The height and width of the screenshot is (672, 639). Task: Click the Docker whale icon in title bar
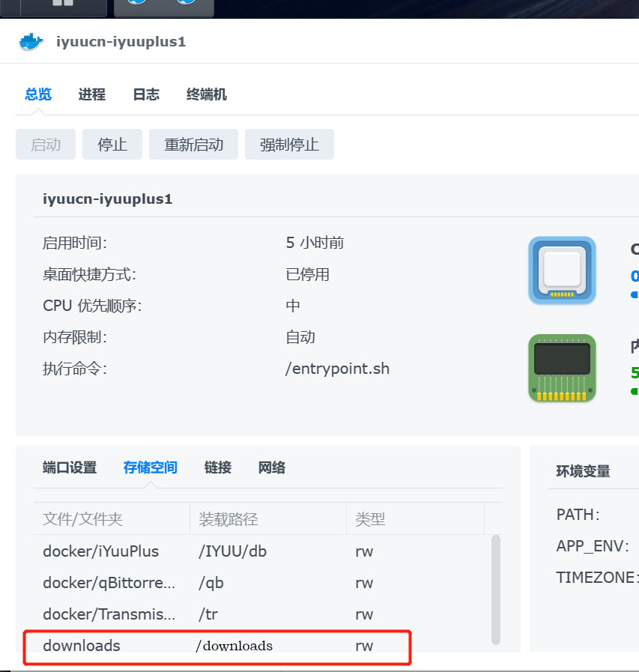(31, 41)
